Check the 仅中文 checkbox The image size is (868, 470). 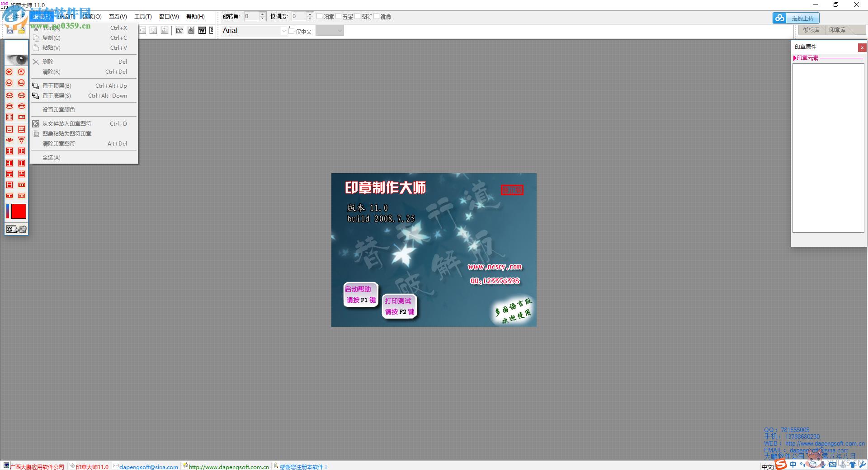click(x=292, y=31)
